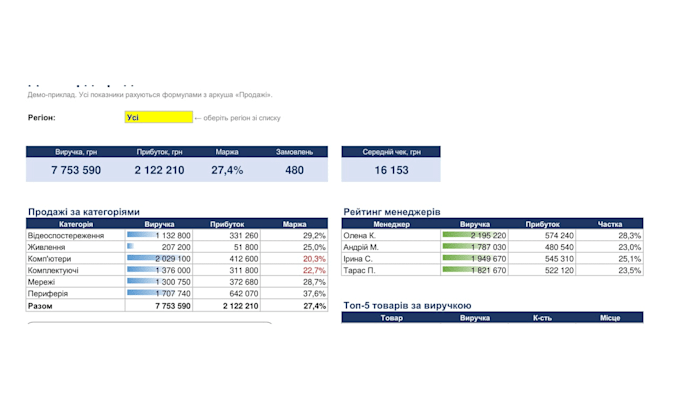Select revenue cell 1 707 740

click(x=159, y=294)
